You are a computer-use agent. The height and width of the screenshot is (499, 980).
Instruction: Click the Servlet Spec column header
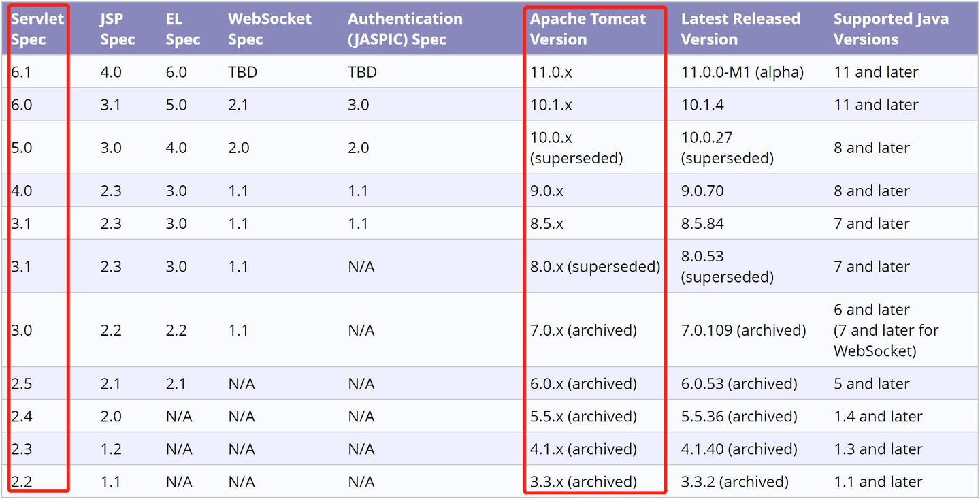(37, 29)
